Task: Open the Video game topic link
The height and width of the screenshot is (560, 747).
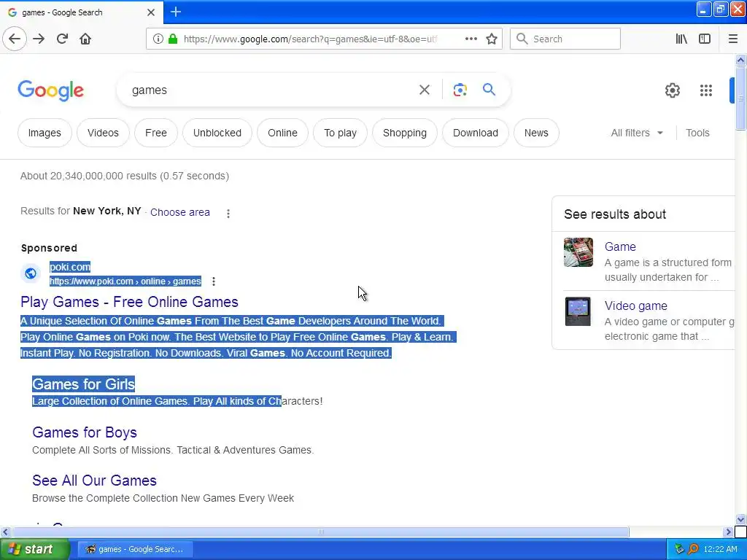Action: pyautogui.click(x=635, y=306)
